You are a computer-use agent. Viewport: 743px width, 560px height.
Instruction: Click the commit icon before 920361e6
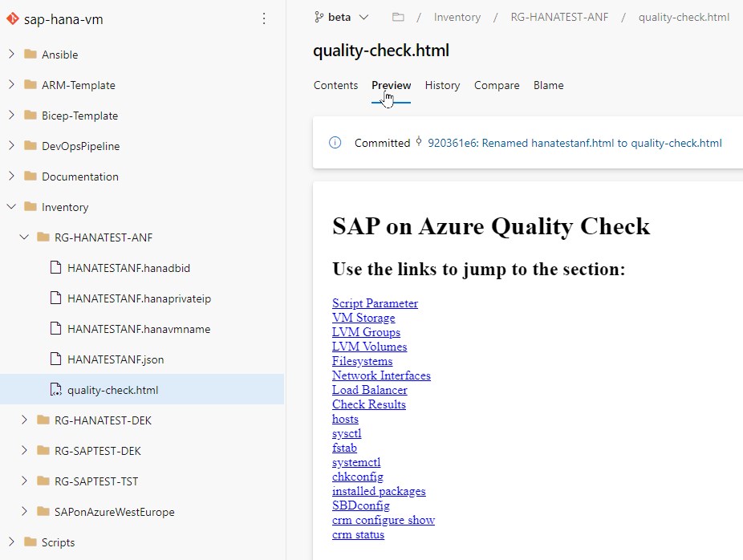pos(419,141)
